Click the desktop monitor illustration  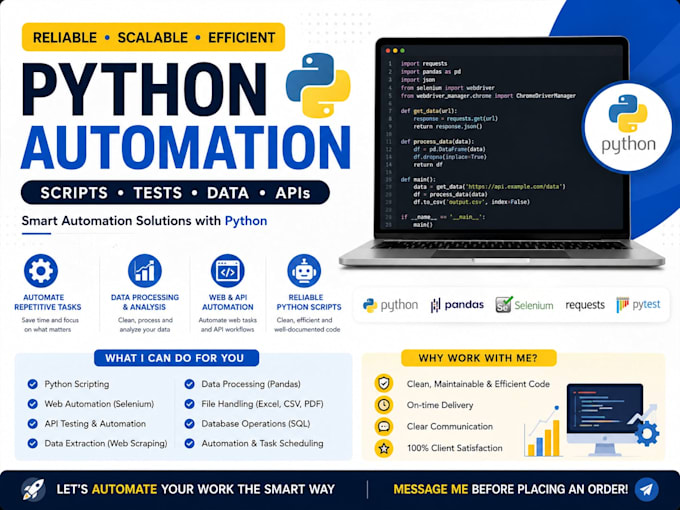605,418
